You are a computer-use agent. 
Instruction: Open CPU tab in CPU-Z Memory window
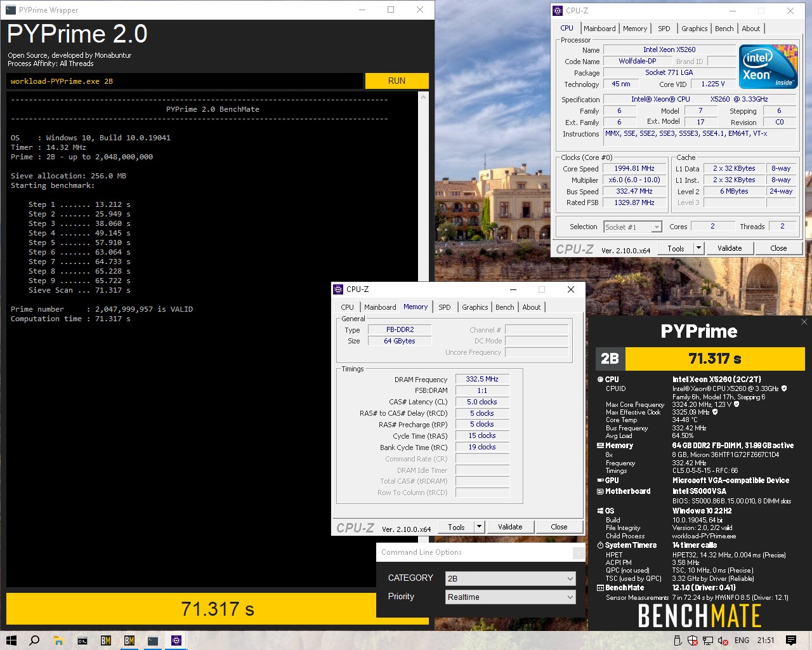click(x=348, y=307)
